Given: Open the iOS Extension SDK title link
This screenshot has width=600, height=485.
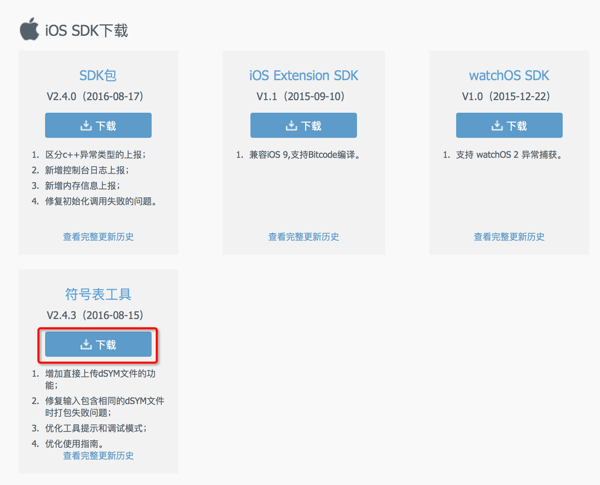Looking at the screenshot, I should click(303, 75).
